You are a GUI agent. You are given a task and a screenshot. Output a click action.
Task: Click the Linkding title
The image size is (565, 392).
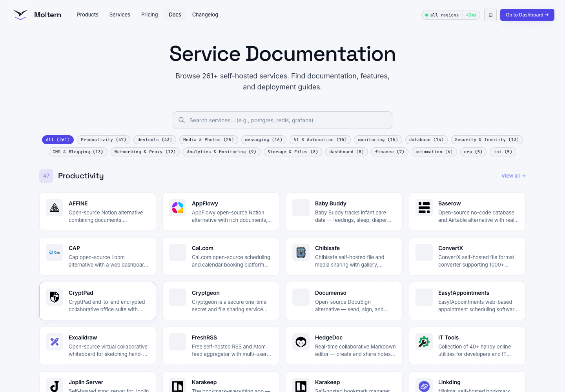point(449,382)
